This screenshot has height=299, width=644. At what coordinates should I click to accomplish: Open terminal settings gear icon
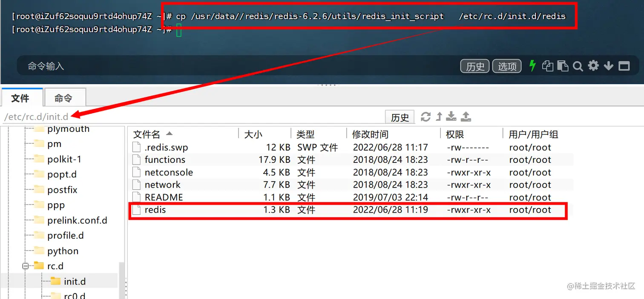pyautogui.click(x=593, y=65)
